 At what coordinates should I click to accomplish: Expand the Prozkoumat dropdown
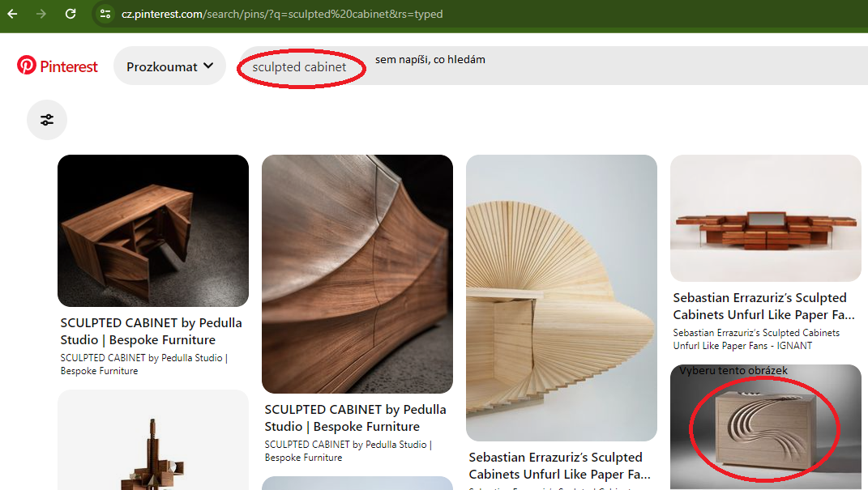(169, 66)
